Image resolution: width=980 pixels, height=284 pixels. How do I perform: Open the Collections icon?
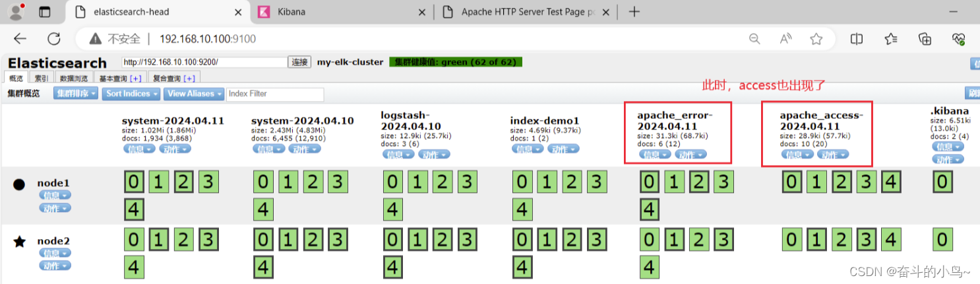coord(925,39)
